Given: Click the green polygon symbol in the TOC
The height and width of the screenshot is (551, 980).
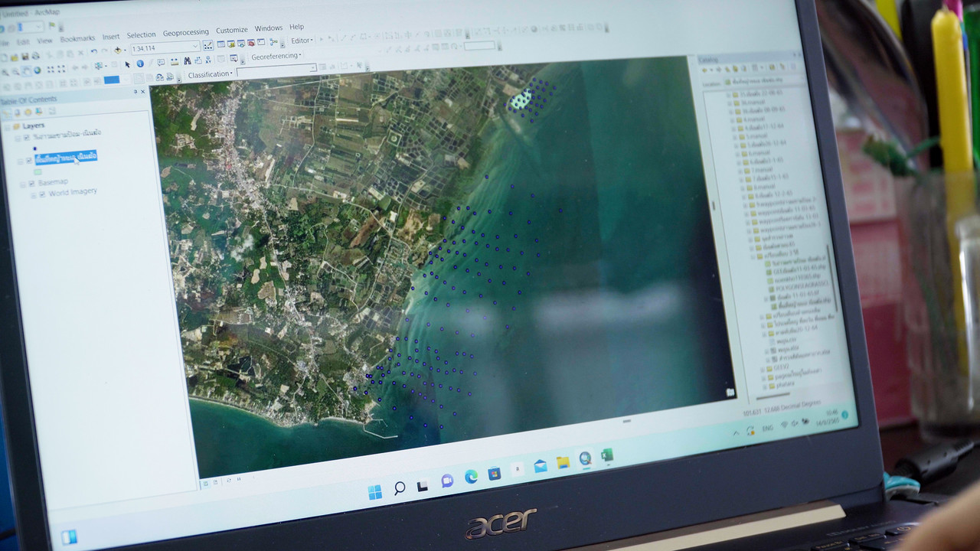Looking at the screenshot, I should click(38, 172).
